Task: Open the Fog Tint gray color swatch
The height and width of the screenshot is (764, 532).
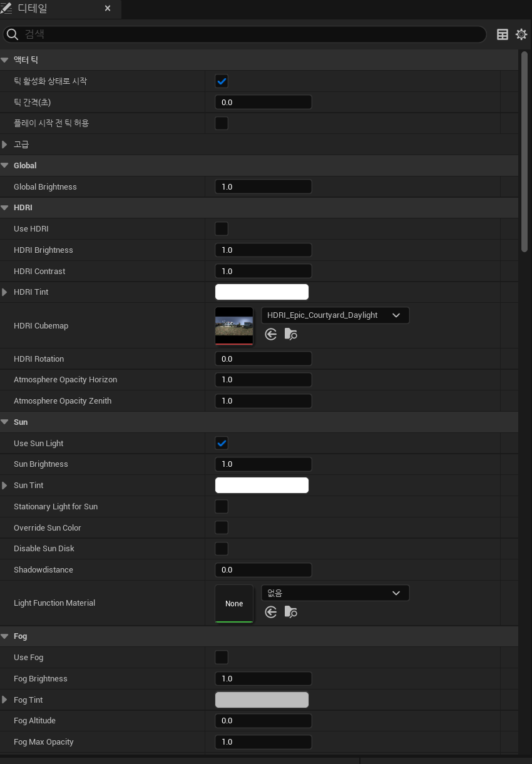Action: (x=262, y=700)
